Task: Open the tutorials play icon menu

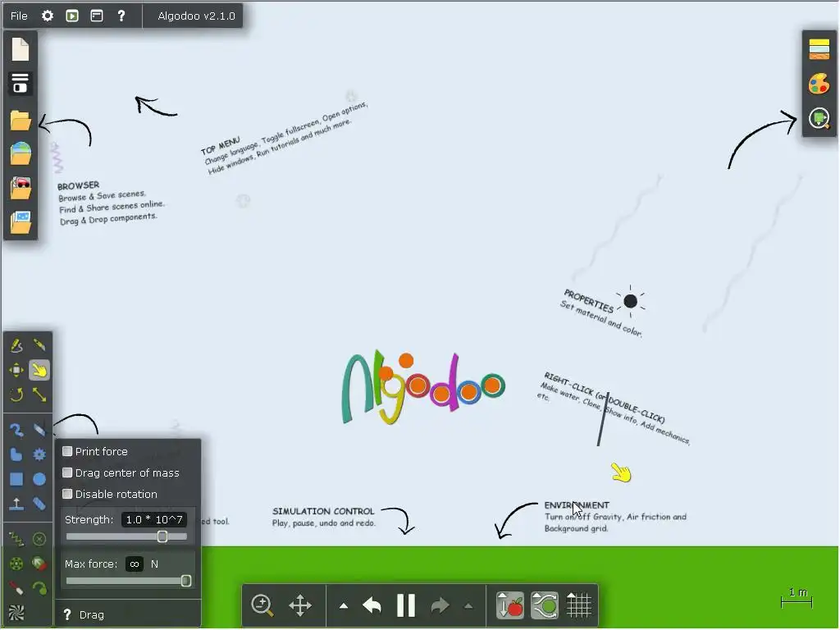Action: (72, 16)
